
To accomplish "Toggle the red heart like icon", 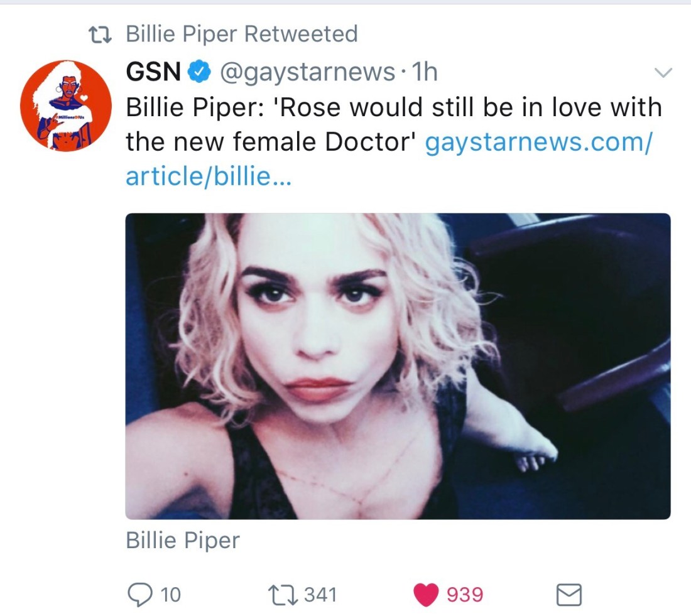I will point(426,594).
